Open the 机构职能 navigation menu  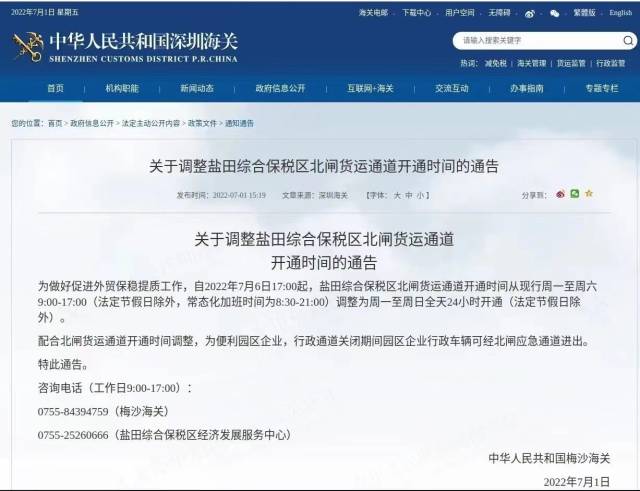point(122,89)
